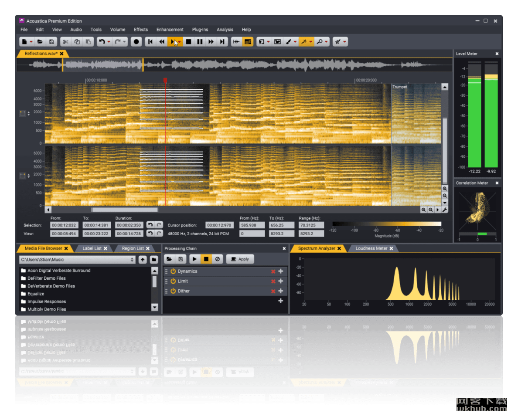This screenshot has height=420, width=518.
Task: Apply the processing chain
Action: (240, 259)
